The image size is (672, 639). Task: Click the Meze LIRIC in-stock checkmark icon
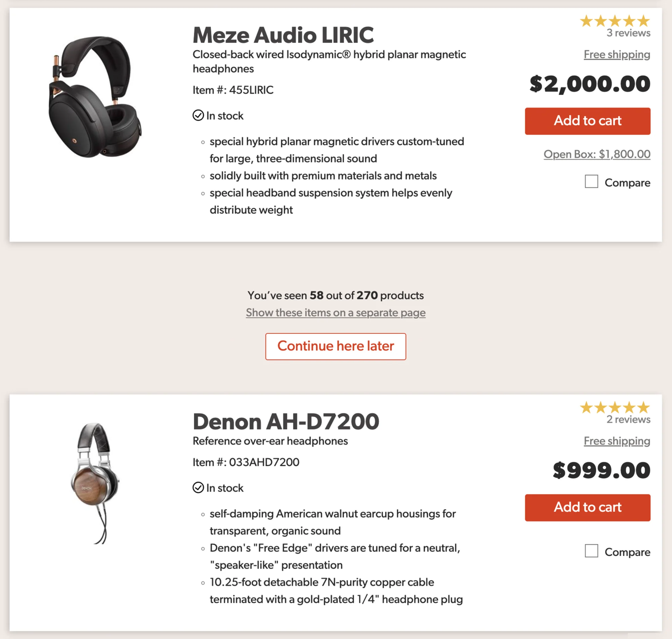click(x=198, y=116)
